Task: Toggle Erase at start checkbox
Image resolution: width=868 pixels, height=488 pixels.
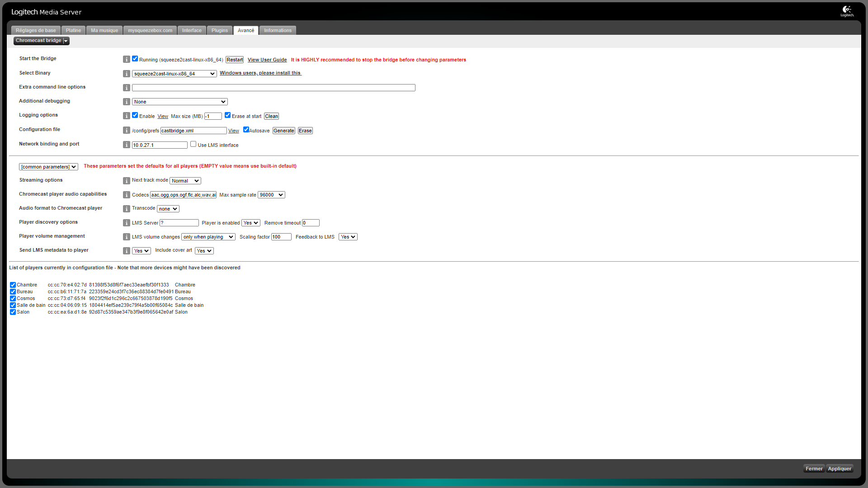Action: click(227, 115)
